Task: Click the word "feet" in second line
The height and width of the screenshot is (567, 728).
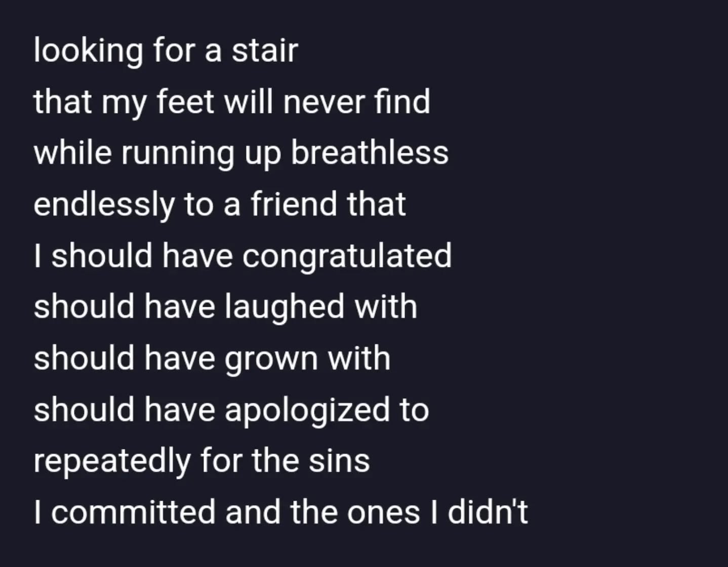Action: coord(185,102)
